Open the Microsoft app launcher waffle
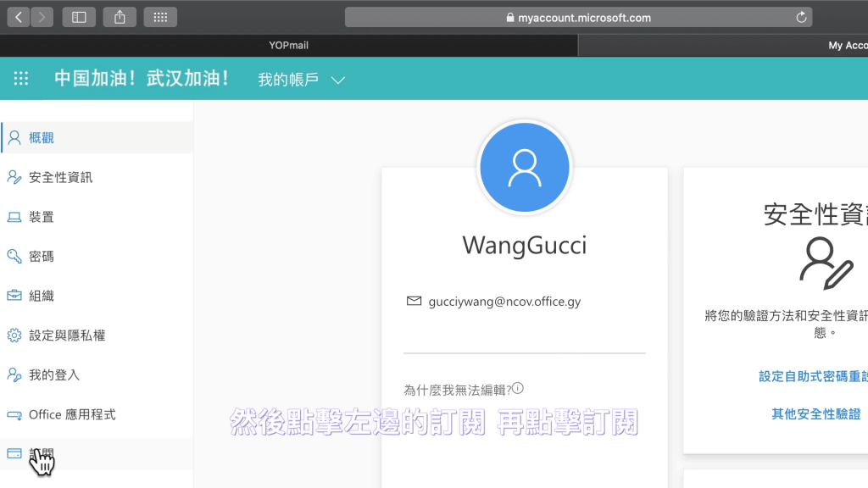This screenshot has width=868, height=488. pos(21,79)
